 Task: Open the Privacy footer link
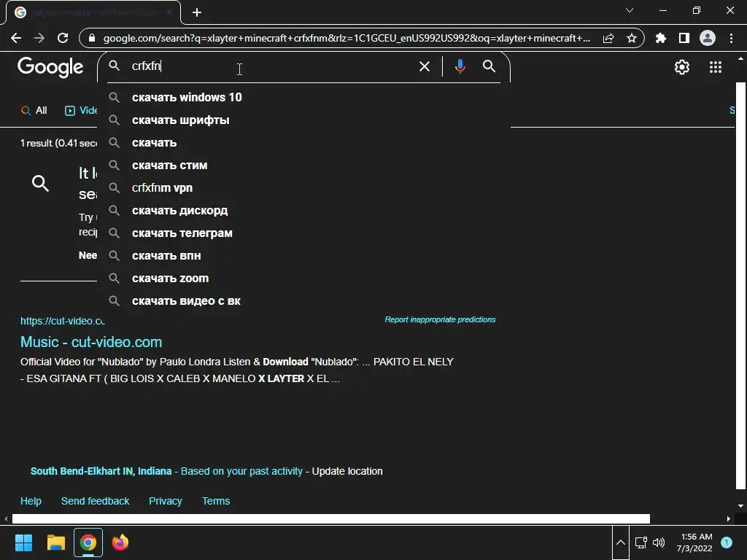[x=166, y=501]
